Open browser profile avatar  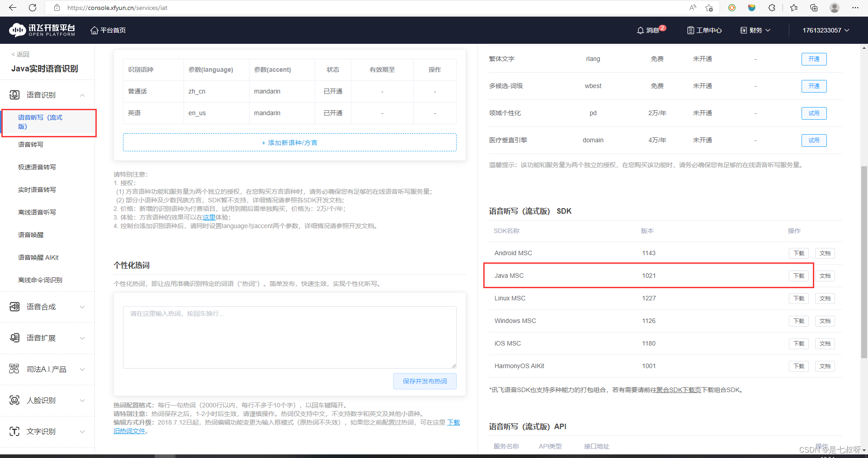(835, 8)
